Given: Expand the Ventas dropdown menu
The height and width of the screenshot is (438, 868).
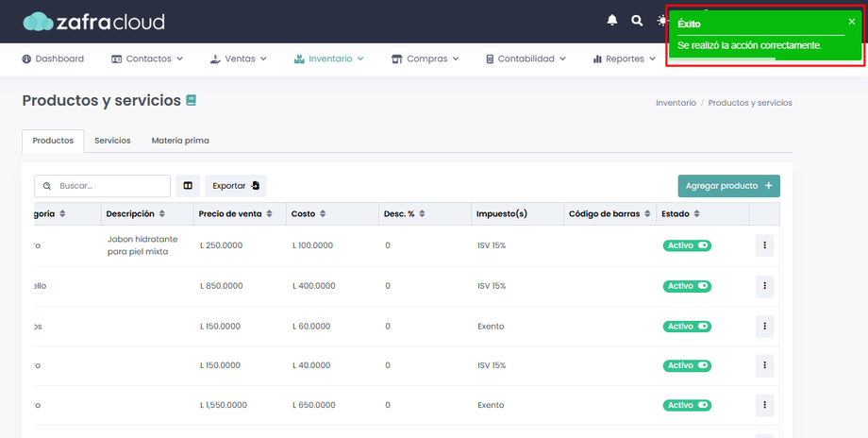Looking at the screenshot, I should pos(239,59).
